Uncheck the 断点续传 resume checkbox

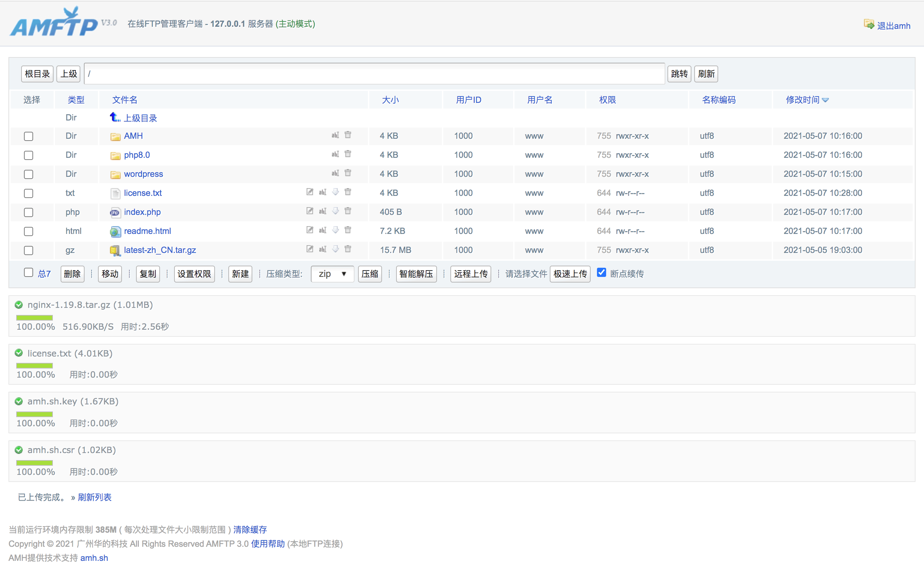pos(601,273)
